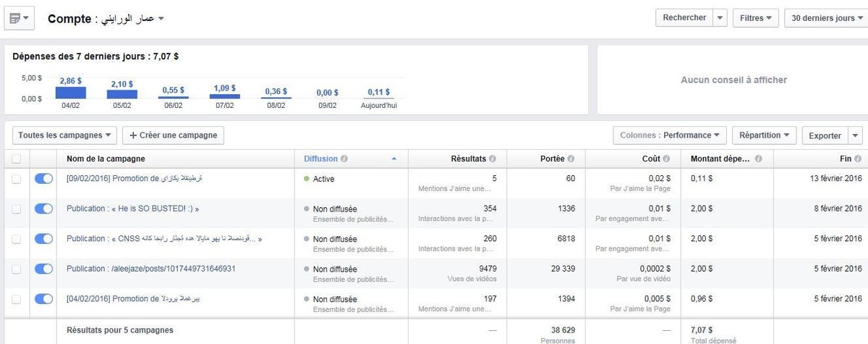Open the Répartition dropdown

pyautogui.click(x=765, y=135)
